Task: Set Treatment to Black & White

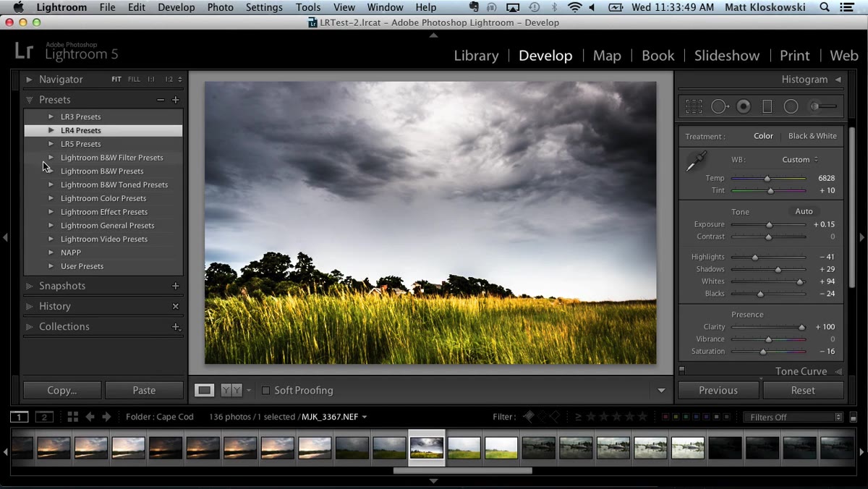Action: [812, 136]
